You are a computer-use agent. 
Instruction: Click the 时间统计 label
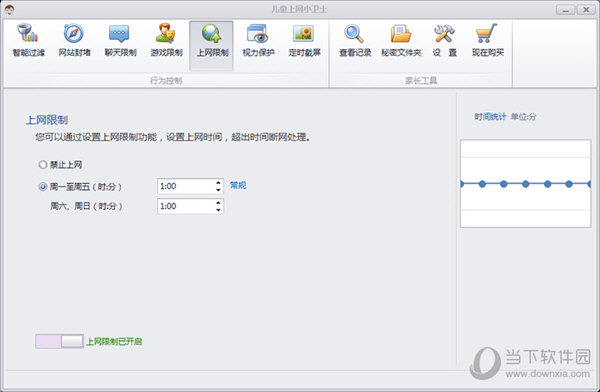pos(490,117)
